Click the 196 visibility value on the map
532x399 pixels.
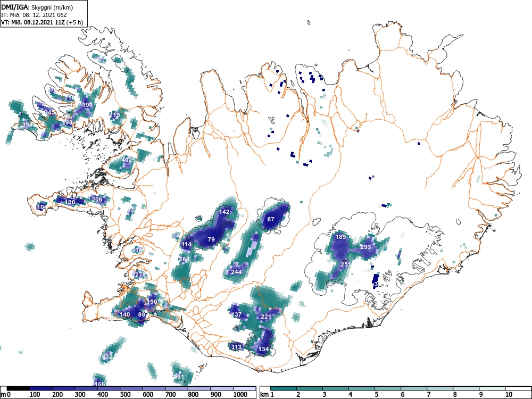click(87, 105)
